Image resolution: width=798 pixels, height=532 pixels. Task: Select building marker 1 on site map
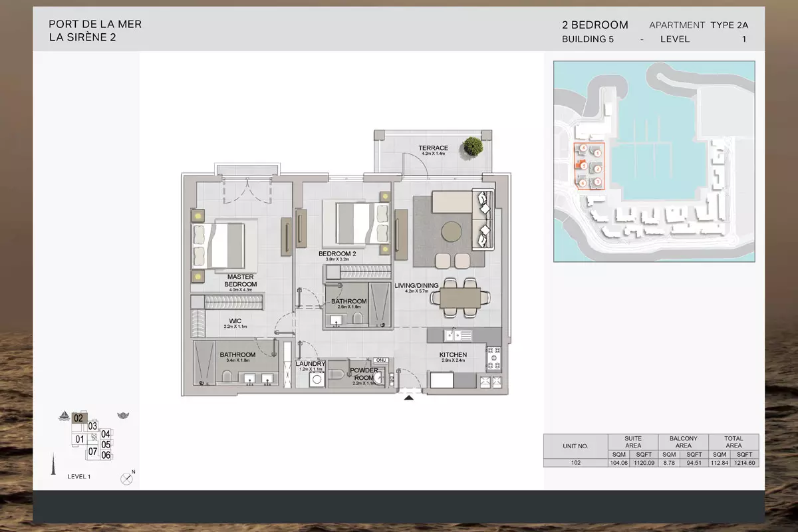point(598,153)
